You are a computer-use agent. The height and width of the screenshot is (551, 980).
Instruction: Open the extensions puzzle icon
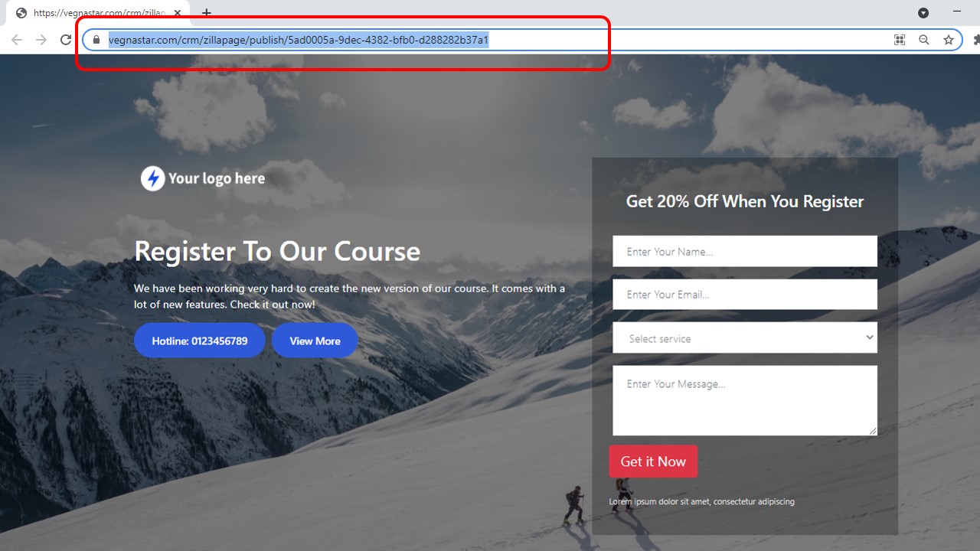pos(975,40)
